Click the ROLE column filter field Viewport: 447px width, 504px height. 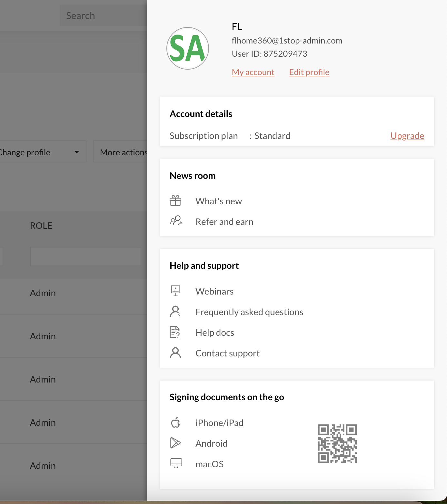(85, 257)
